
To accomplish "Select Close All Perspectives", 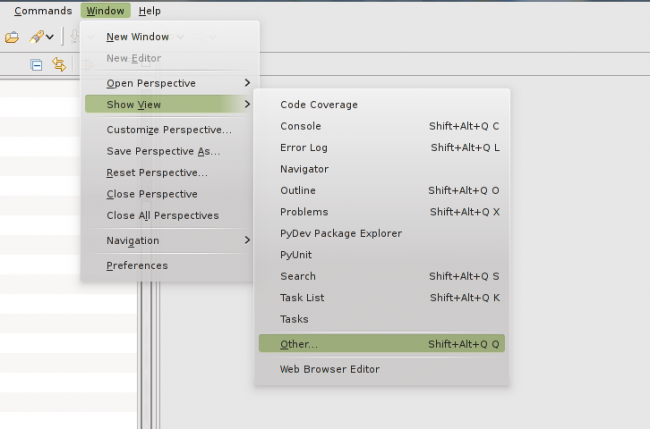I will coord(162,215).
